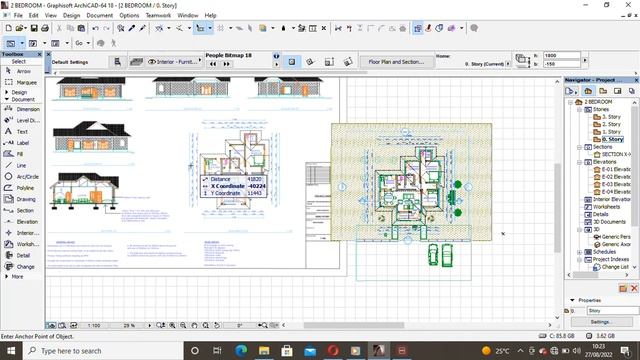Toggle the rotated geometry method button

pyautogui.click(x=310, y=62)
